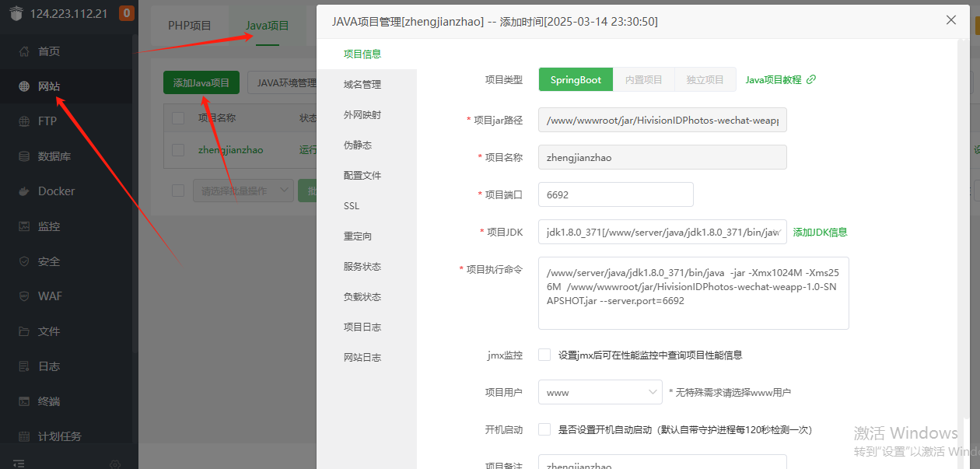Open the zhengjianzhao project name link
Viewport: 980px width, 469px height.
pyautogui.click(x=231, y=150)
